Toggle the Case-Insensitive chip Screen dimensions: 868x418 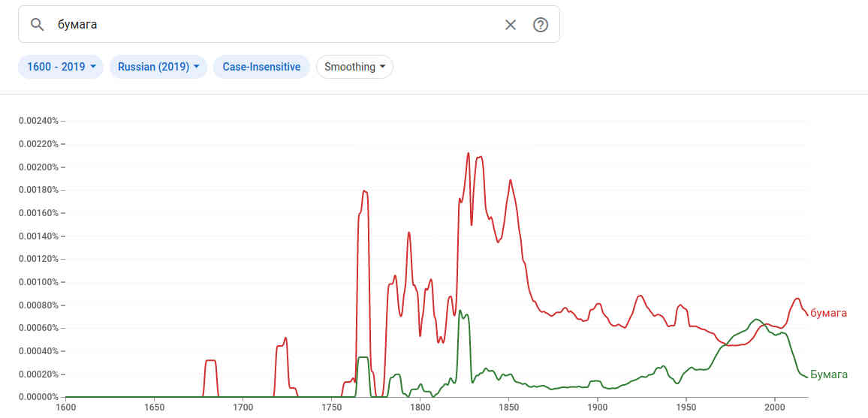[x=261, y=67]
